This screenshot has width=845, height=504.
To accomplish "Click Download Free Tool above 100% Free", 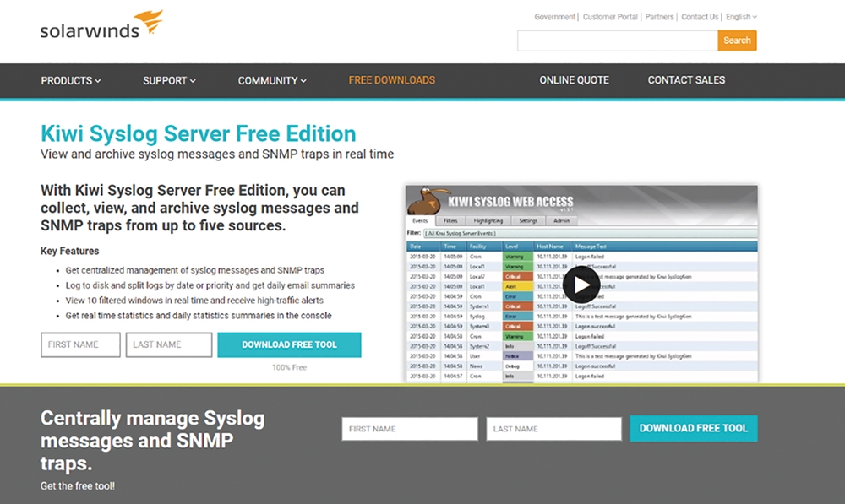I will click(x=289, y=344).
